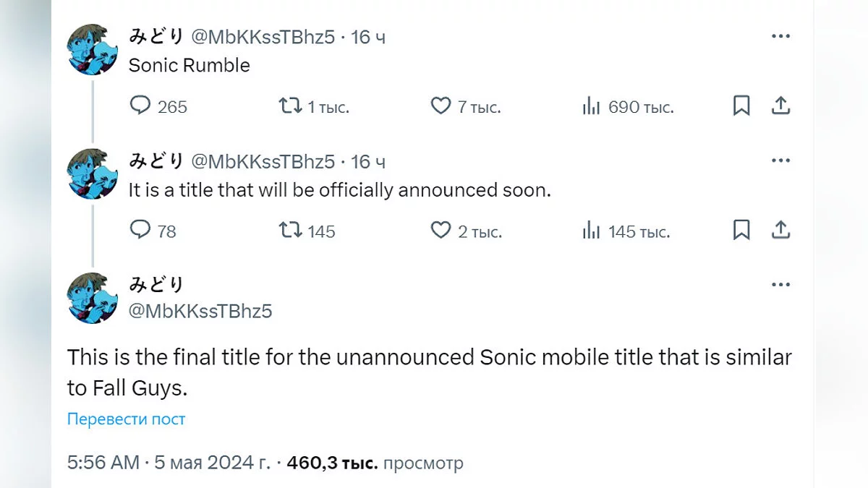Like the Sonic Rumble tweet

[441, 106]
